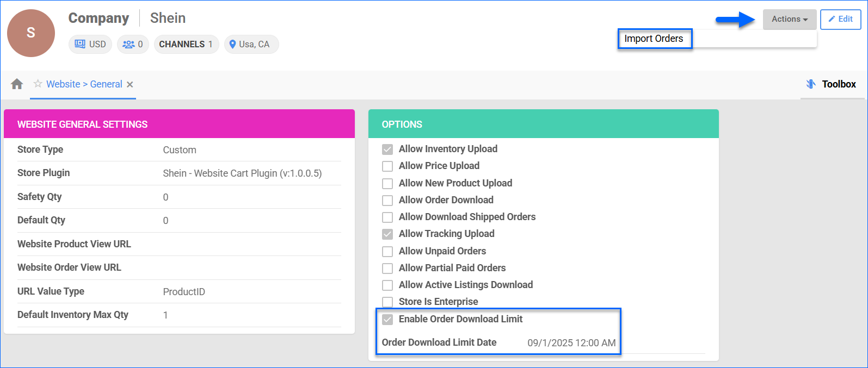
Task: Click the Website Product View URL row
Action: pos(179,244)
